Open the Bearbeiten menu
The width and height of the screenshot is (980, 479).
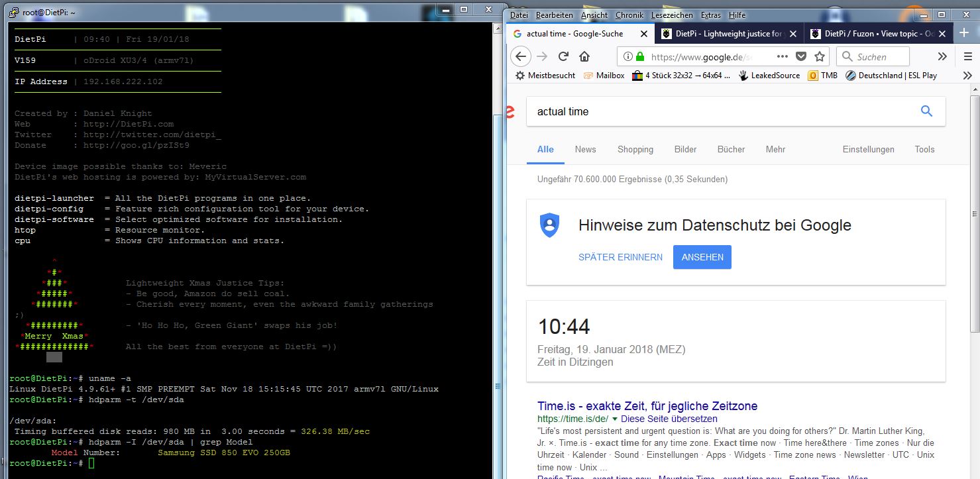click(555, 15)
